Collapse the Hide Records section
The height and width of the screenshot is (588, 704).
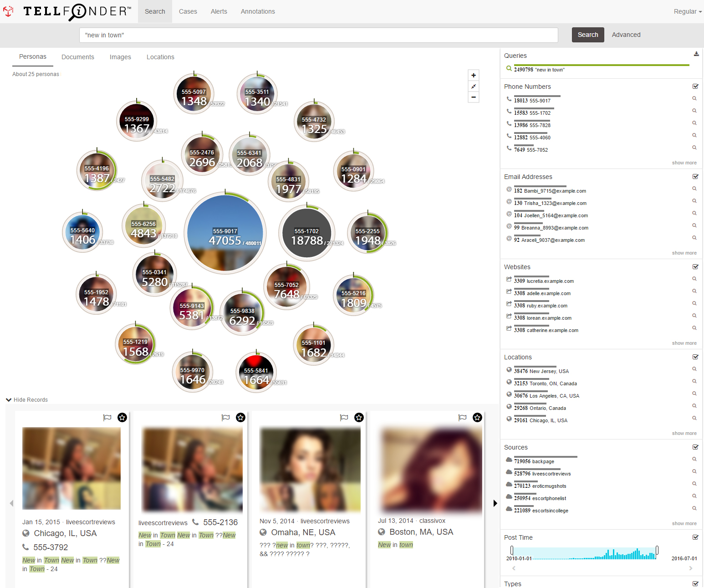pos(27,400)
